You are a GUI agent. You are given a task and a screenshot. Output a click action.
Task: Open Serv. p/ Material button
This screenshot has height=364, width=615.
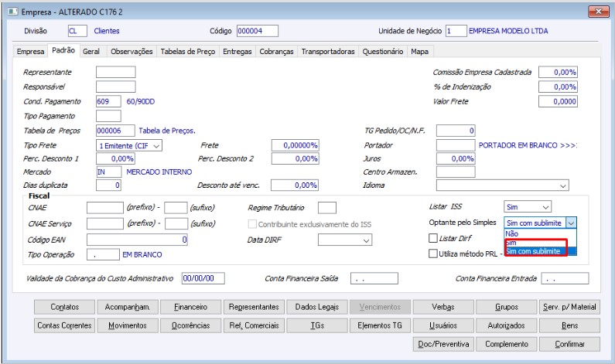pyautogui.click(x=569, y=307)
